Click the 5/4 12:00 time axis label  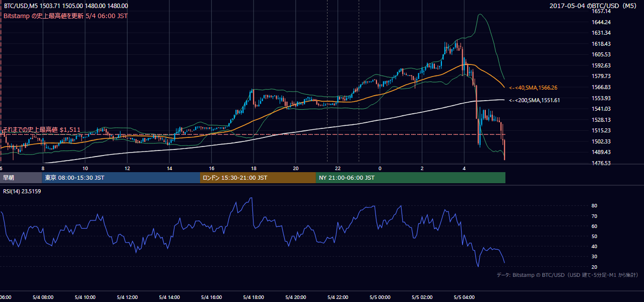click(x=127, y=297)
